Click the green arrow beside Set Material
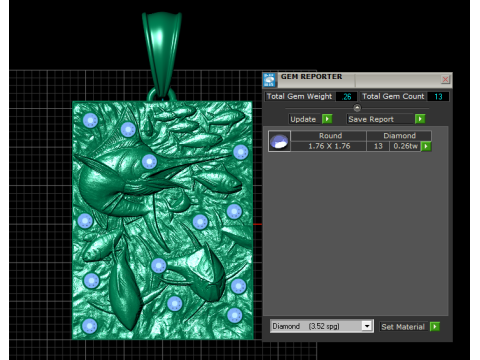 (435, 327)
